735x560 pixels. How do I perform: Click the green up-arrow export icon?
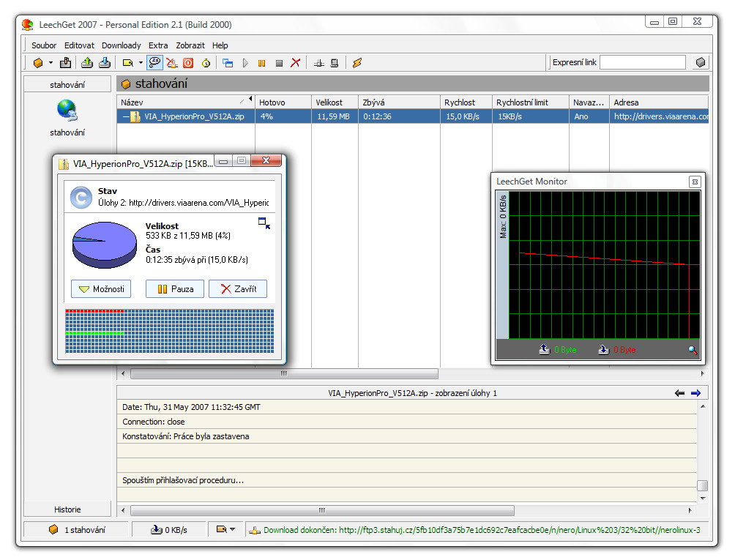pos(87,63)
